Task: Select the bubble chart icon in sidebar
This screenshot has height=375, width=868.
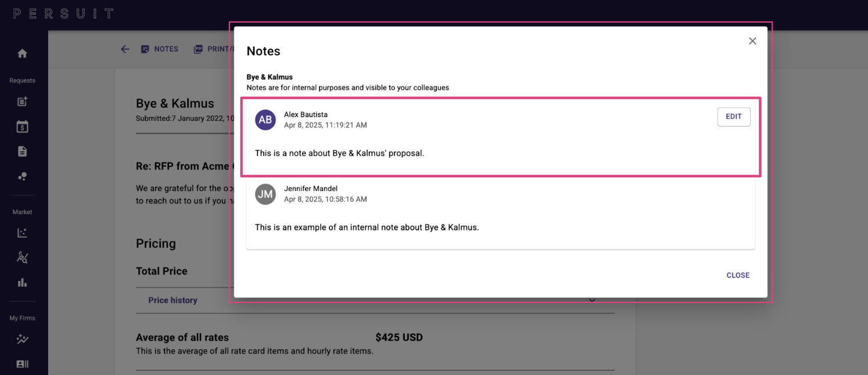Action: [22, 176]
